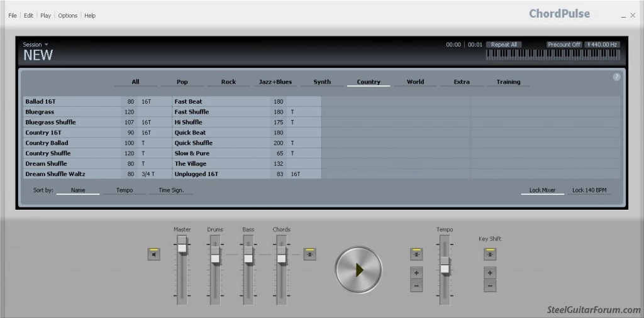Sort styles by Tempo
The height and width of the screenshot is (318, 644).
125,190
